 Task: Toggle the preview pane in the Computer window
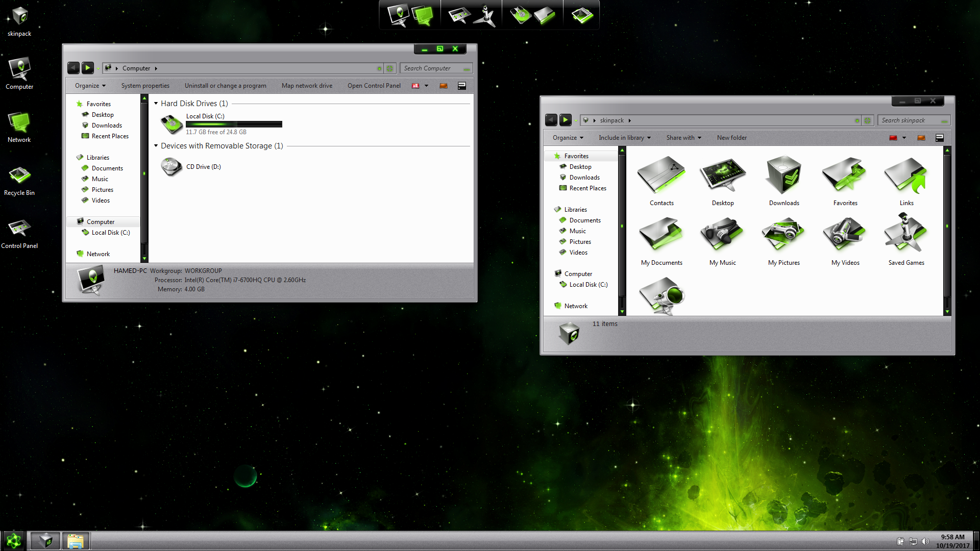(443, 86)
